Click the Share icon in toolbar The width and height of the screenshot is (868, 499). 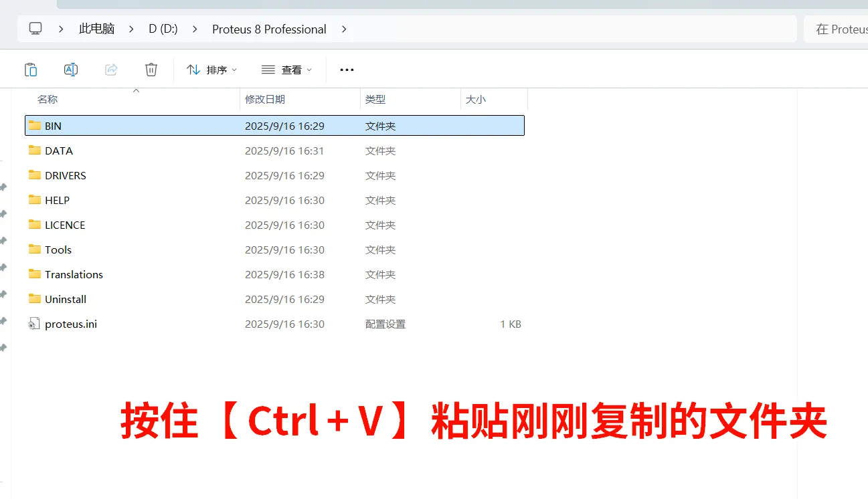[x=111, y=70]
